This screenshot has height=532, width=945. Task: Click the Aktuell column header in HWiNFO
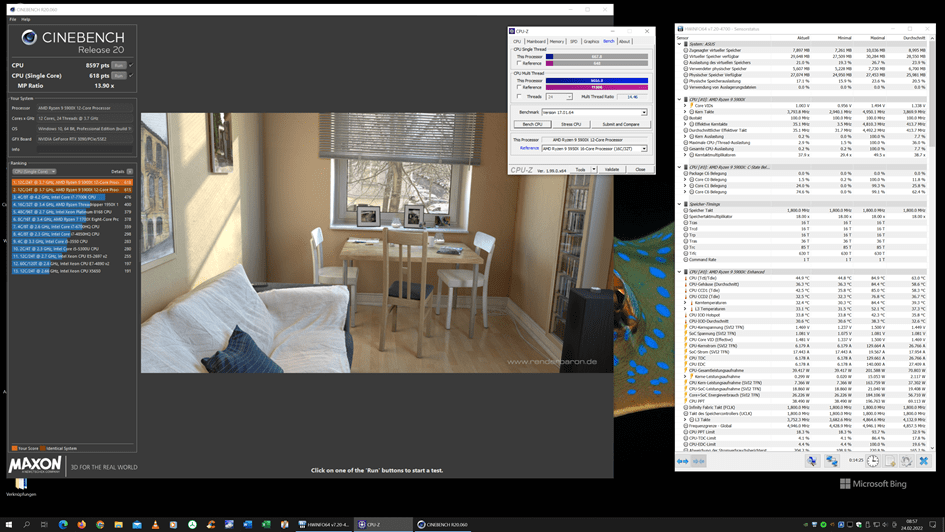pos(803,38)
